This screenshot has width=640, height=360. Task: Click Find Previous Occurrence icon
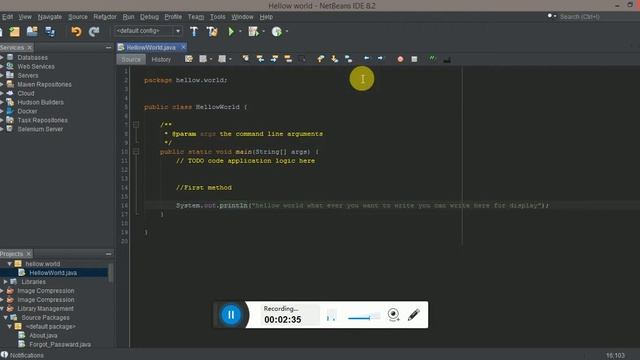pos(260,59)
